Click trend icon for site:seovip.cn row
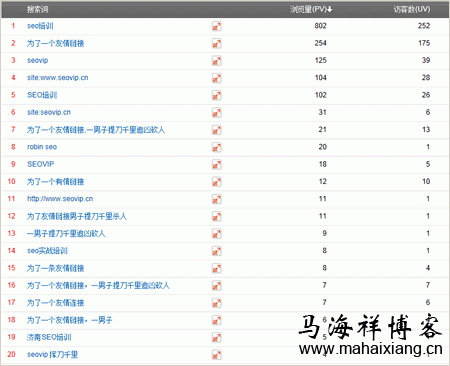This screenshot has height=366, width=450. point(217,113)
